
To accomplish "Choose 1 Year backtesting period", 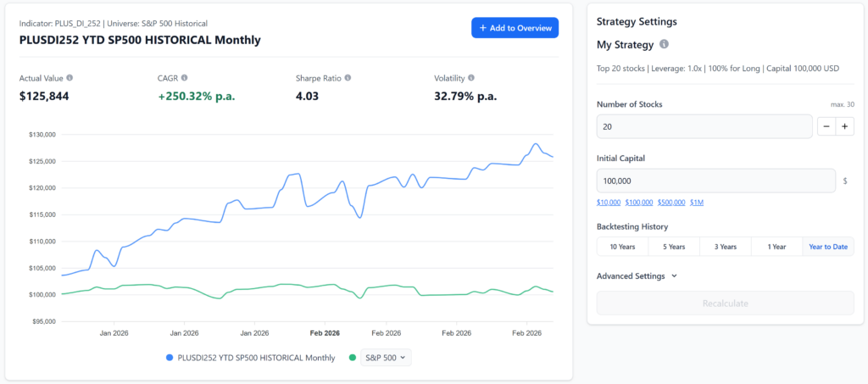I will [x=776, y=247].
